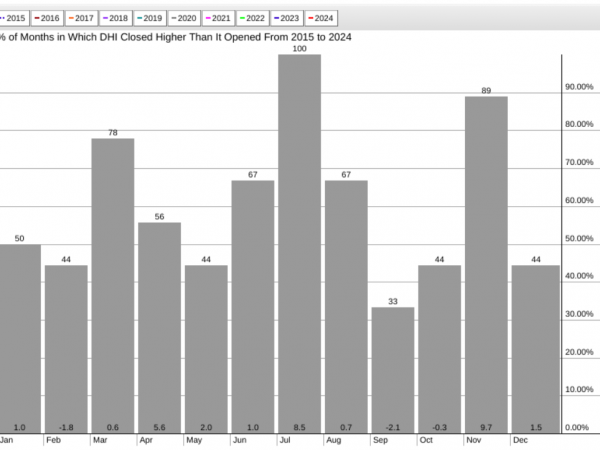This screenshot has height=450, width=600.
Task: Click the -1.8 value in February bar
Action: (x=66, y=427)
